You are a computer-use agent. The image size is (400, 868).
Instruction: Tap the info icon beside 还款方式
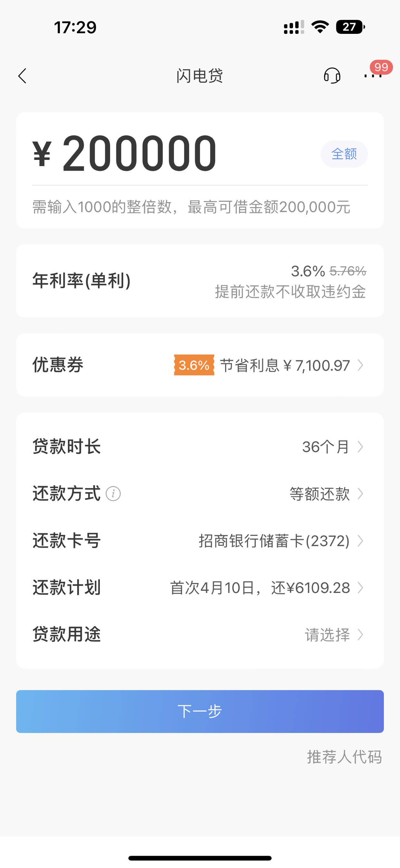pos(113,494)
